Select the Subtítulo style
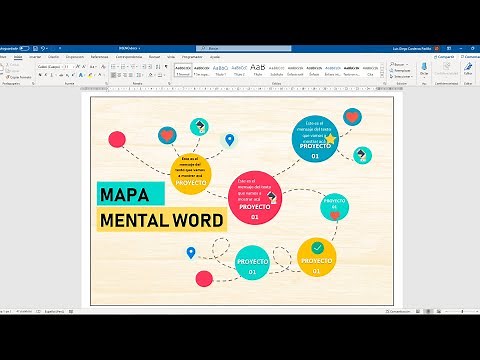This screenshot has height=360, width=480. point(277,70)
